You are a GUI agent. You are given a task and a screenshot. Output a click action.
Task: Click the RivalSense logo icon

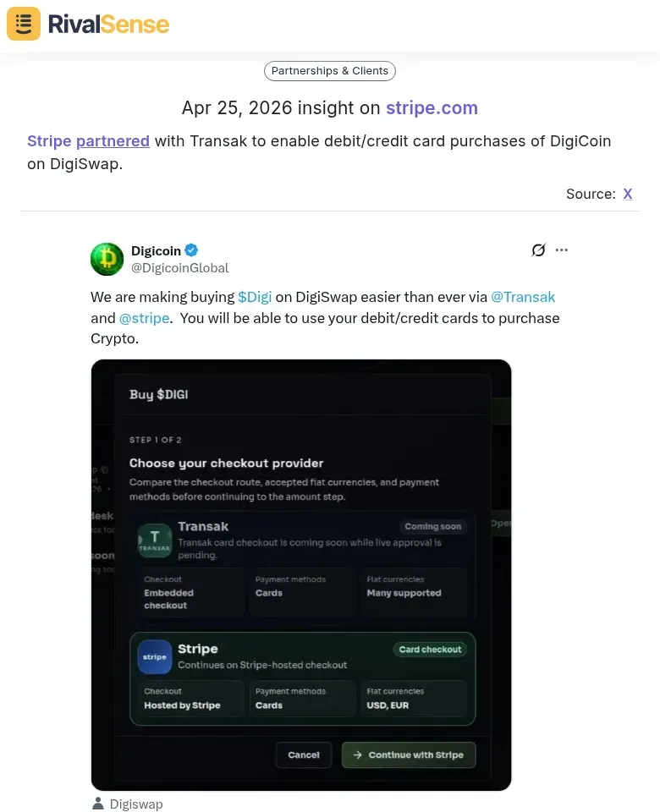coord(23,24)
